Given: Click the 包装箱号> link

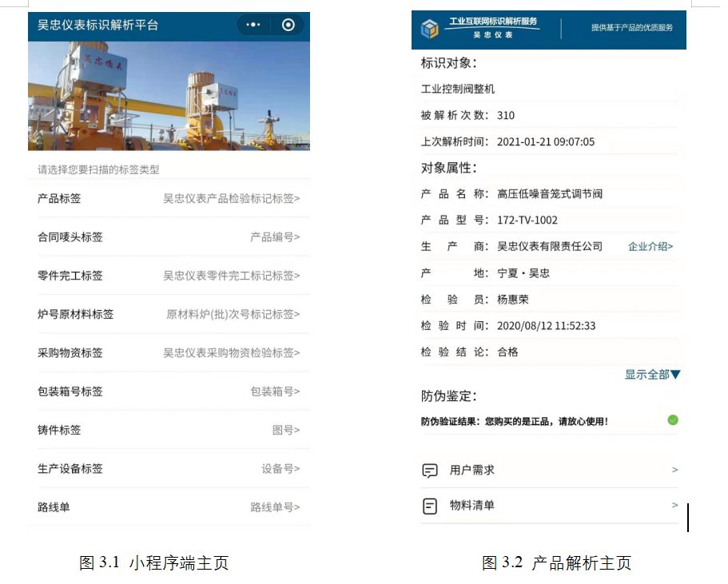Looking at the screenshot, I should click(275, 391).
